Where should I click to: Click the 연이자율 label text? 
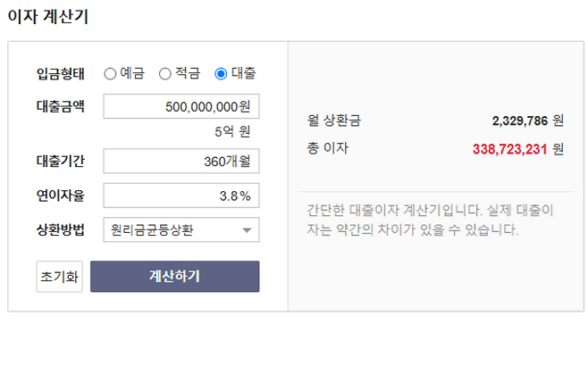(x=60, y=195)
